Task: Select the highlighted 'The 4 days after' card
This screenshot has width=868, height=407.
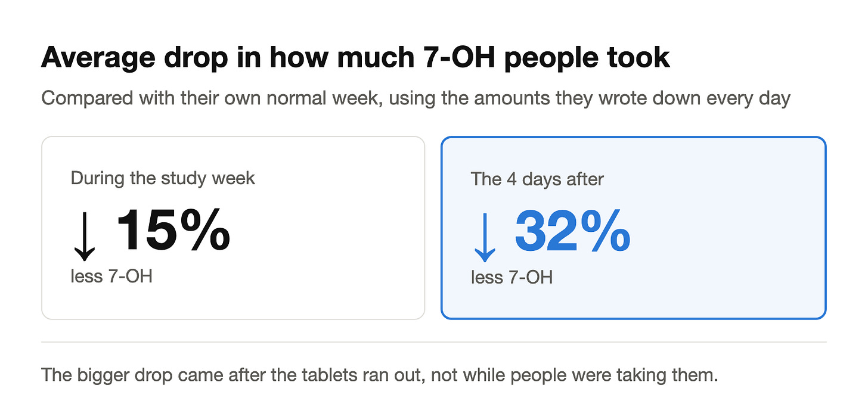Action: [633, 228]
